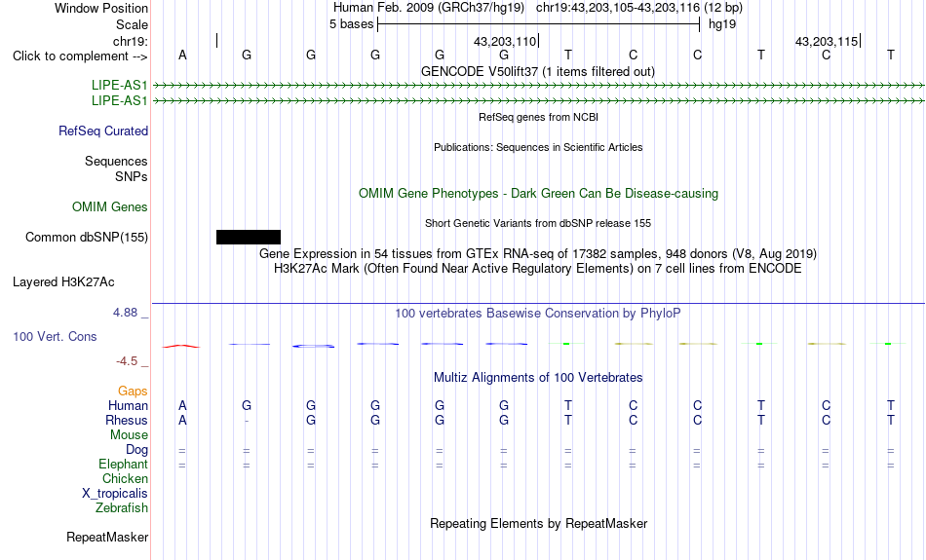This screenshot has width=926, height=560.
Task: Click the '5 bases' scale bar label
Action: click(x=351, y=24)
